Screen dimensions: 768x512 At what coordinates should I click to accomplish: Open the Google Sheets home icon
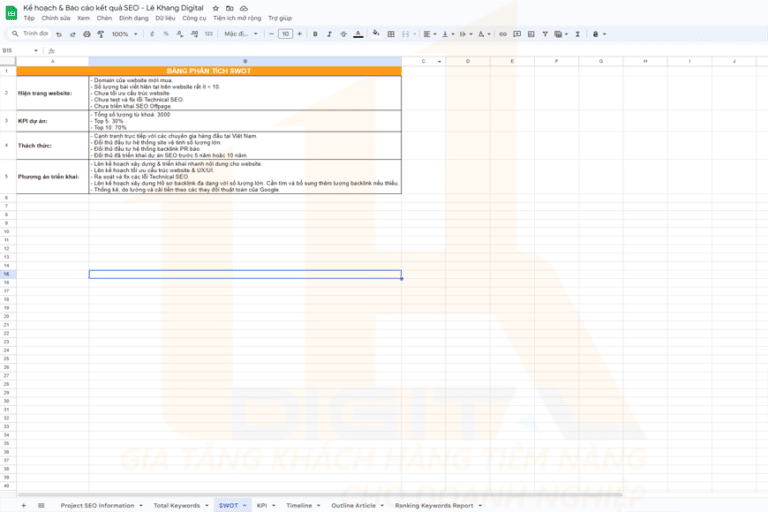[x=11, y=13]
